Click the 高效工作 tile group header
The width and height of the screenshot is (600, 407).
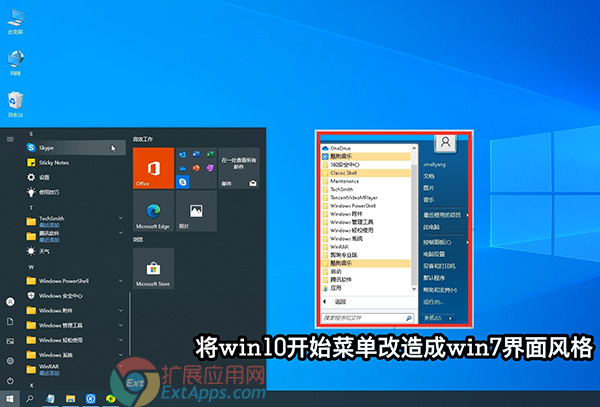point(143,139)
